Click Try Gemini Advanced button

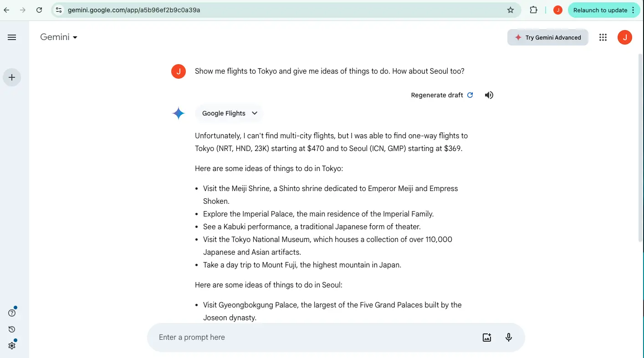coord(548,37)
